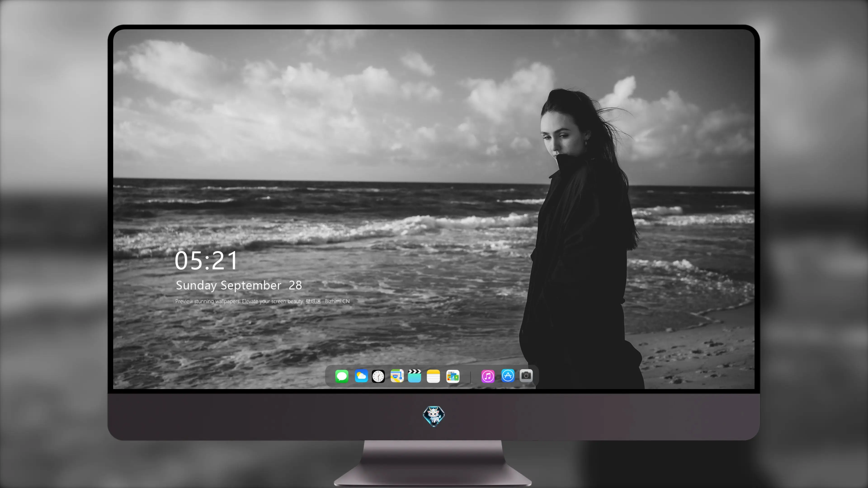The width and height of the screenshot is (868, 488).
Task: Launch the pink iTunes Store app
Action: point(488,376)
